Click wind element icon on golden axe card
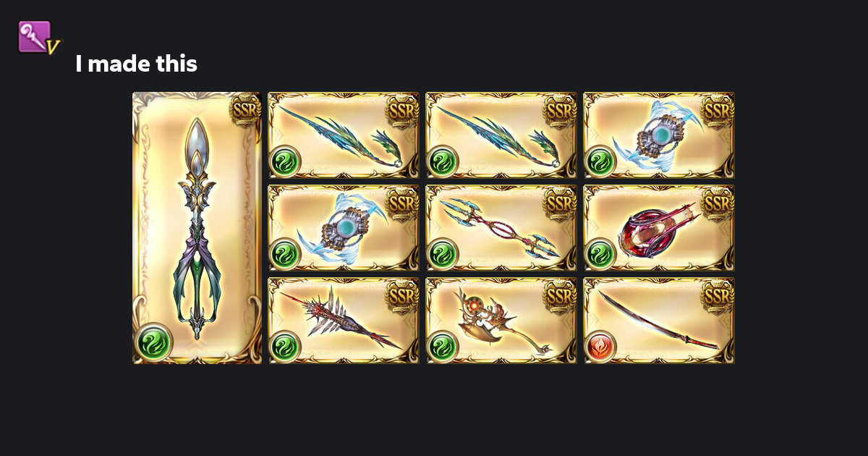The image size is (868, 456). (443, 346)
